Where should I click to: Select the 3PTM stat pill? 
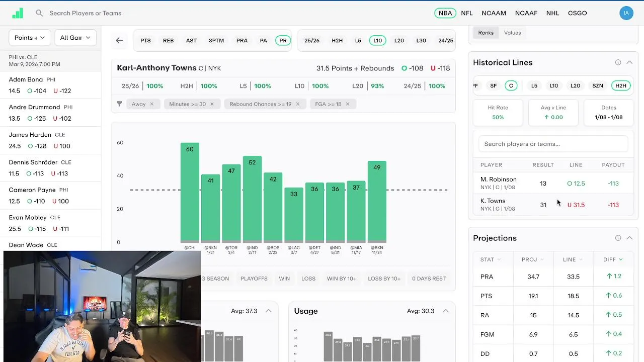(216, 41)
